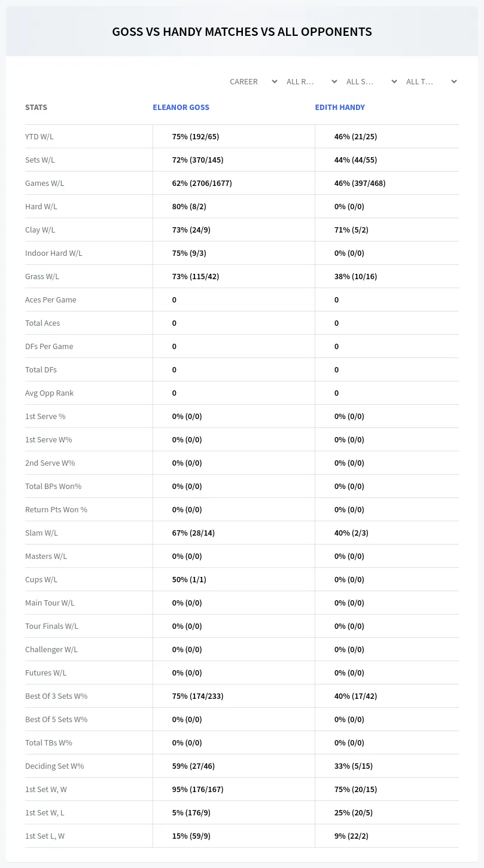Open the CAREER dropdown filter
The width and height of the screenshot is (484, 868).
252,81
